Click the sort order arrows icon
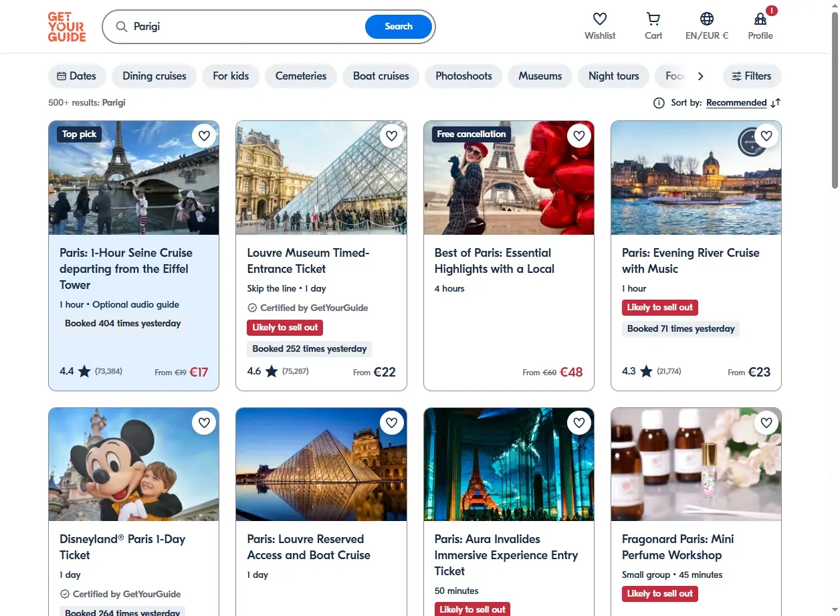The image size is (840, 616). tap(776, 103)
